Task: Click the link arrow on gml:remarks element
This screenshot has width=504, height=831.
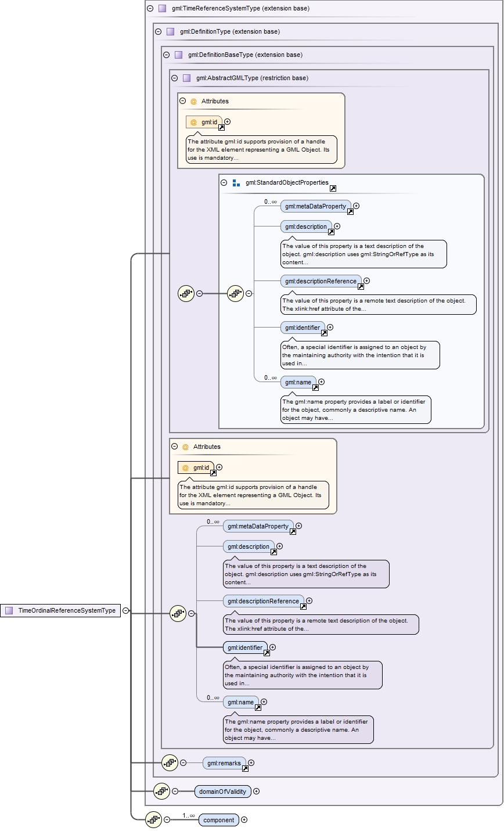Action: [245, 768]
